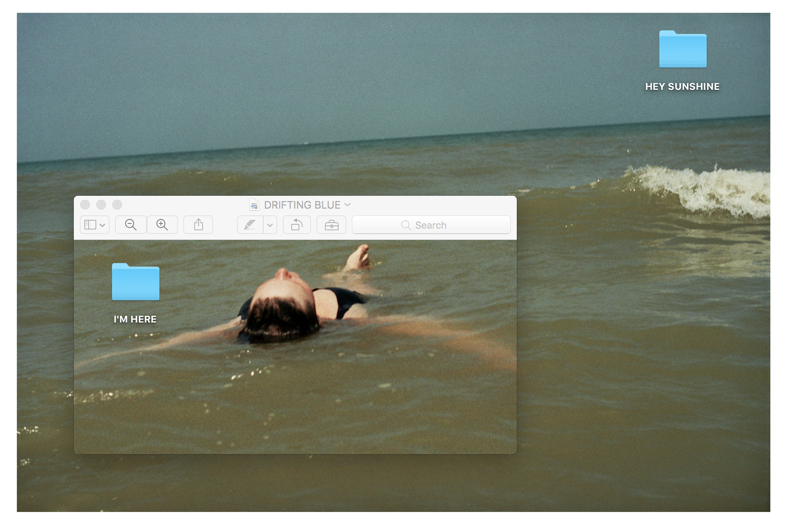Rotate the image with rotate button

coord(297,225)
